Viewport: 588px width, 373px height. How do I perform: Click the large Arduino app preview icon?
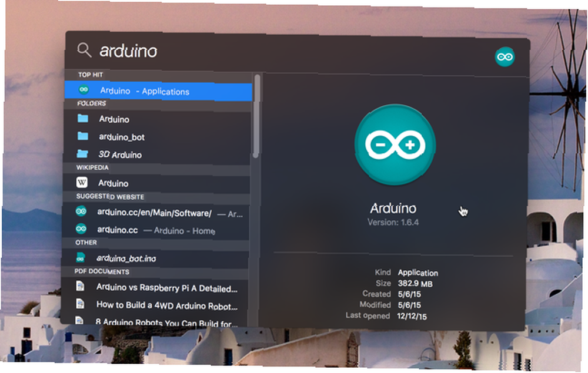[x=395, y=145]
